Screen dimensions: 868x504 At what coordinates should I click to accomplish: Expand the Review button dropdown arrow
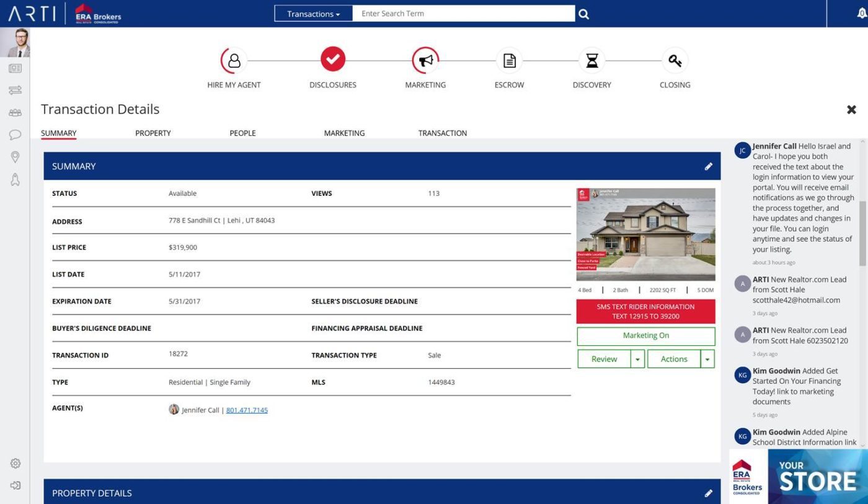coord(637,358)
